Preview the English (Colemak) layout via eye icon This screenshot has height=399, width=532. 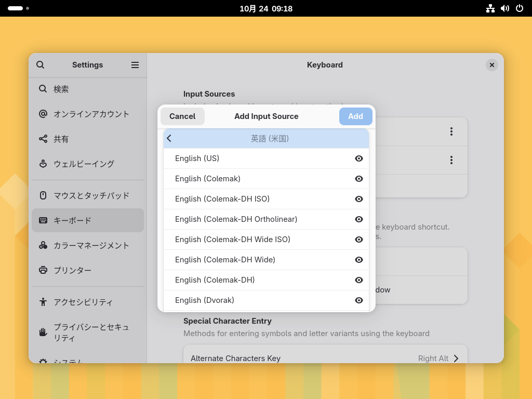tap(358, 179)
